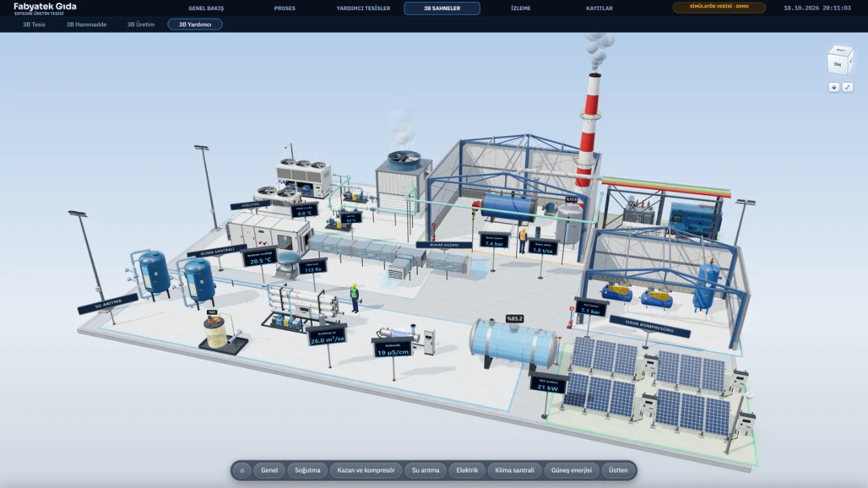The width and height of the screenshot is (868, 488).
Task: Go to the Klima santrali view
Action: tap(515, 470)
